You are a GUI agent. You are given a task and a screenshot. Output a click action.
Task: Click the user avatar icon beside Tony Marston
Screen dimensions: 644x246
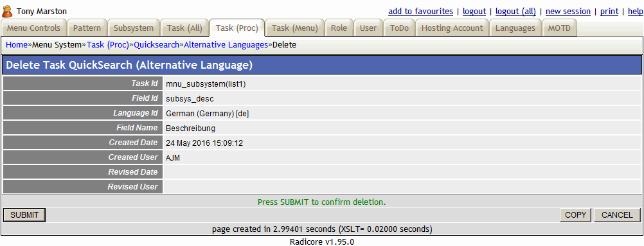point(8,11)
